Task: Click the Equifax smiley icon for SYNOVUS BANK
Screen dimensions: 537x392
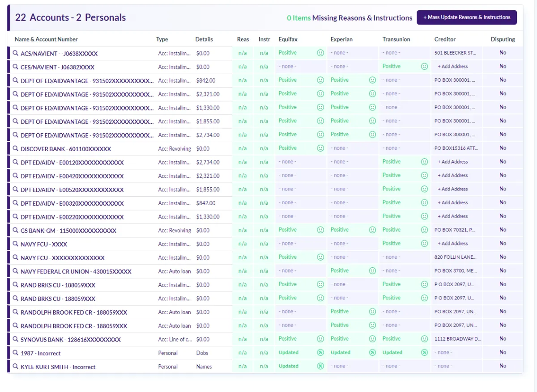Action: (320, 339)
